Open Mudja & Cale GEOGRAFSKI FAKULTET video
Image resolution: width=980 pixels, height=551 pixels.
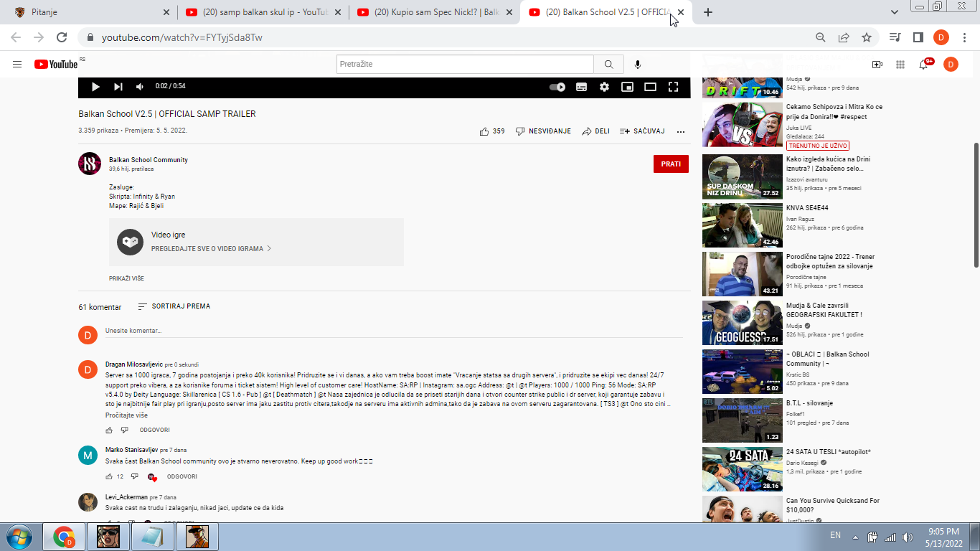[743, 323]
